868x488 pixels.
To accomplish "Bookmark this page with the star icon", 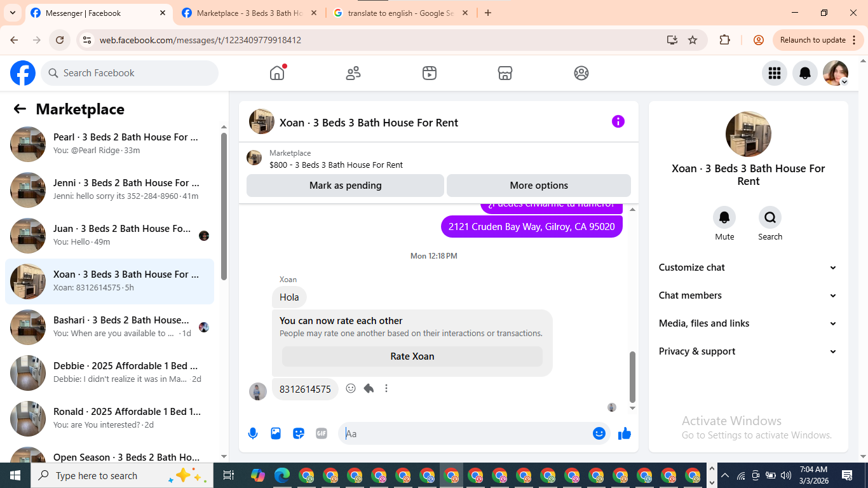I will pyautogui.click(x=693, y=40).
